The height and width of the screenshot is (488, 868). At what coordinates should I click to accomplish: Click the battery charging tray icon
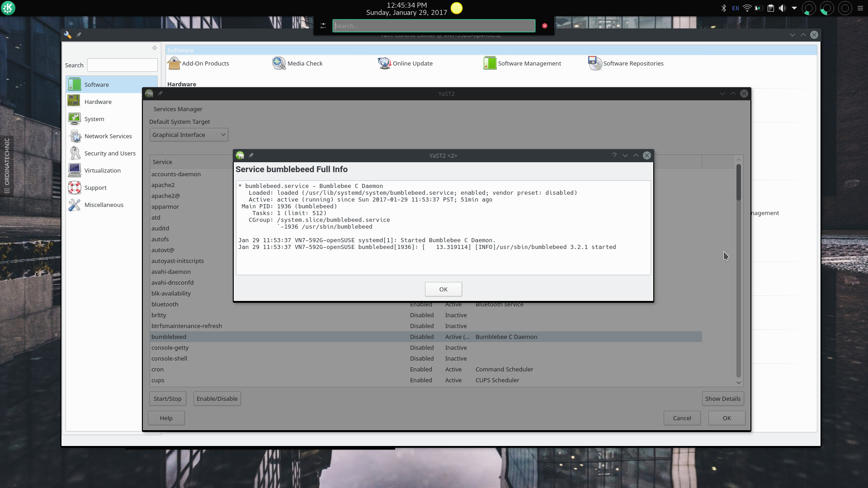click(x=759, y=8)
